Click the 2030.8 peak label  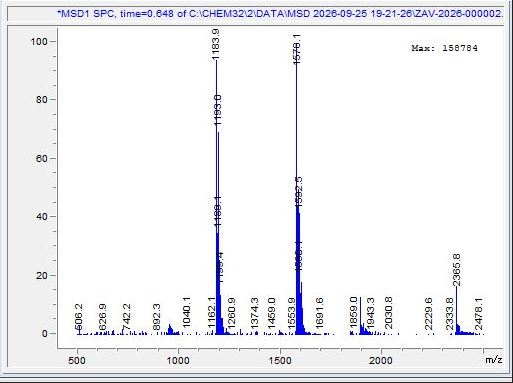coord(388,313)
